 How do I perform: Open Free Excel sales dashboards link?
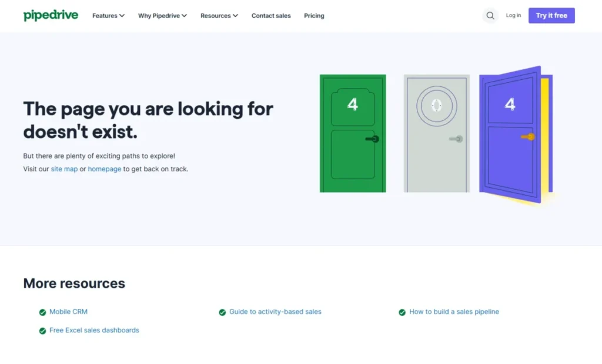(94, 331)
